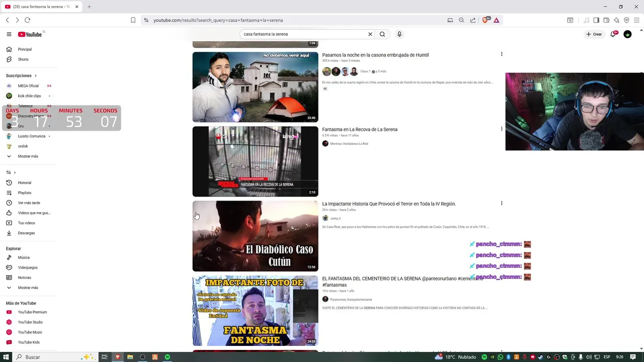Open kick chile clips channel

pos(29,96)
